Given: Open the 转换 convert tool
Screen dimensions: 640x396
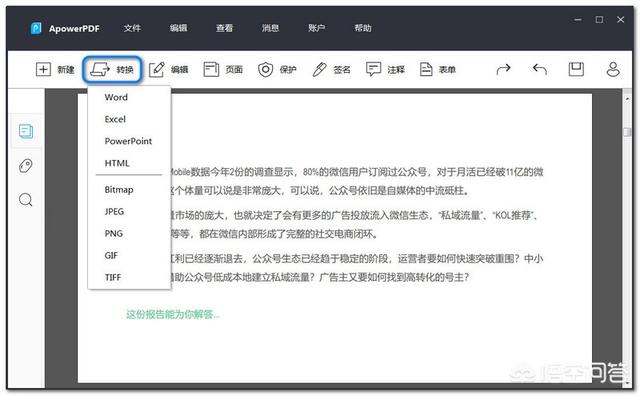Looking at the screenshot, I should click(112, 69).
